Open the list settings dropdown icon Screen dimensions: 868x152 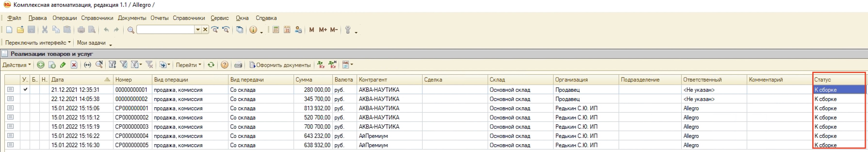pos(347,65)
